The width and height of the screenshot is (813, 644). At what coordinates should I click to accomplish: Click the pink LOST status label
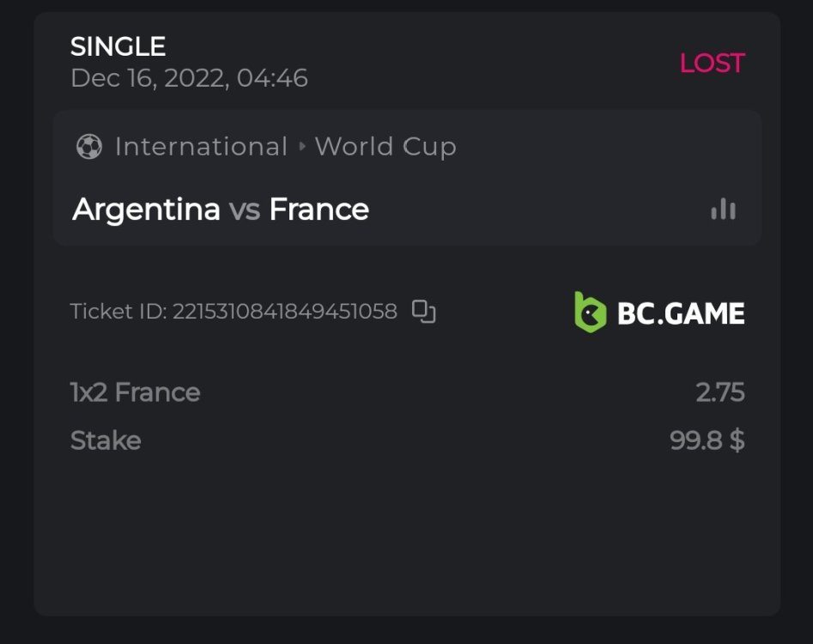click(x=712, y=64)
